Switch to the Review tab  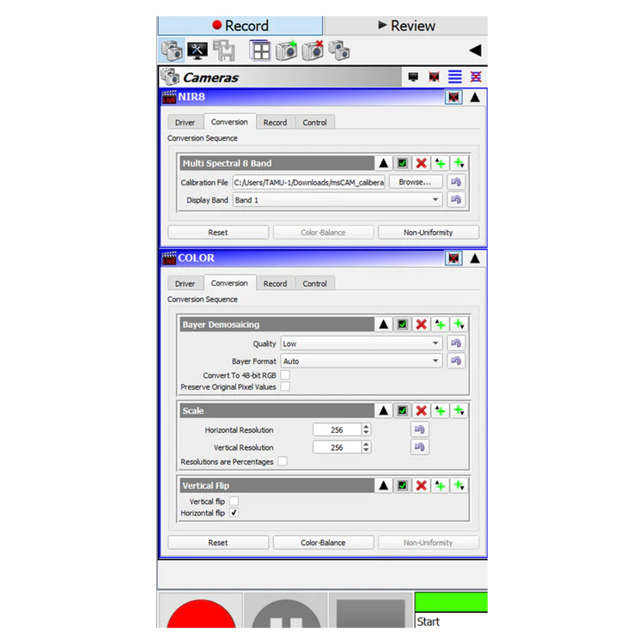(x=406, y=26)
